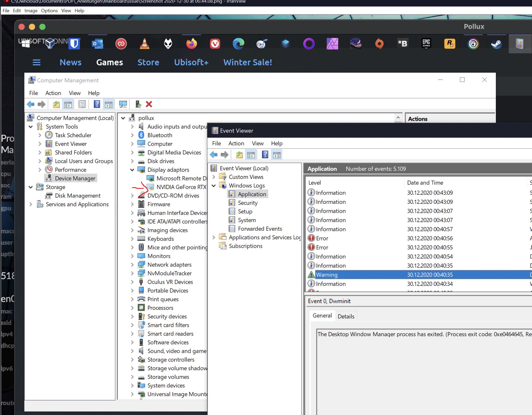Expand Network adapters category
The height and width of the screenshot is (415, 532).
132,265
